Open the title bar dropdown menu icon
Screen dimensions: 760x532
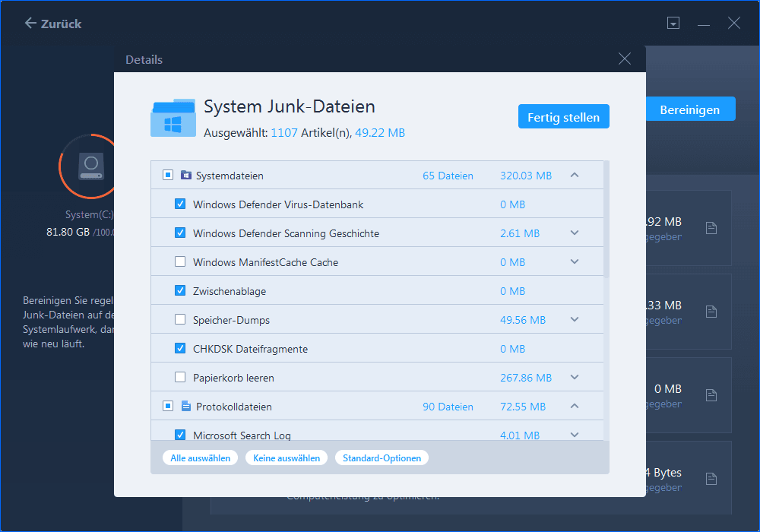[x=673, y=23]
